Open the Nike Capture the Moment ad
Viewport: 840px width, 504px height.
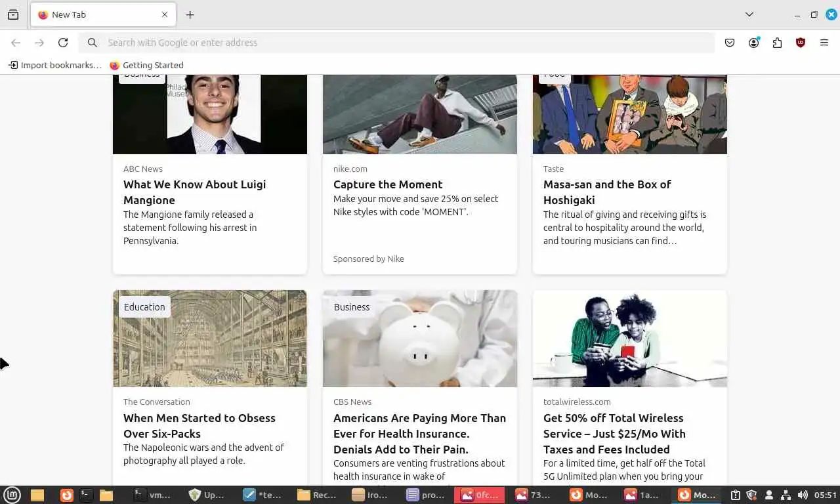pos(388,184)
